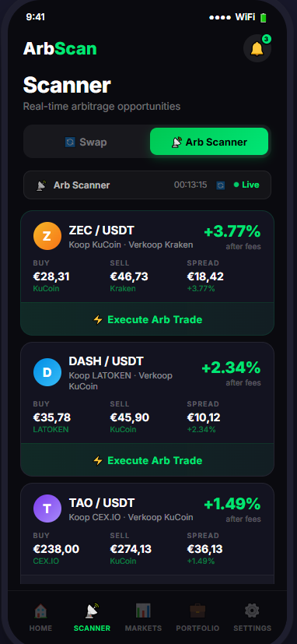Select the orange ZEC coin icon
This screenshot has width=297, height=644.
(47, 236)
